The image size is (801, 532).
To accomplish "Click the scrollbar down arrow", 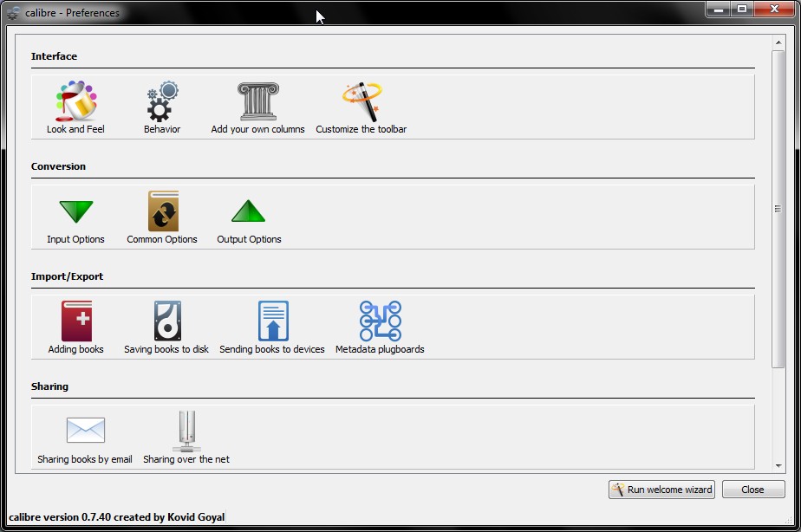I will (x=778, y=465).
